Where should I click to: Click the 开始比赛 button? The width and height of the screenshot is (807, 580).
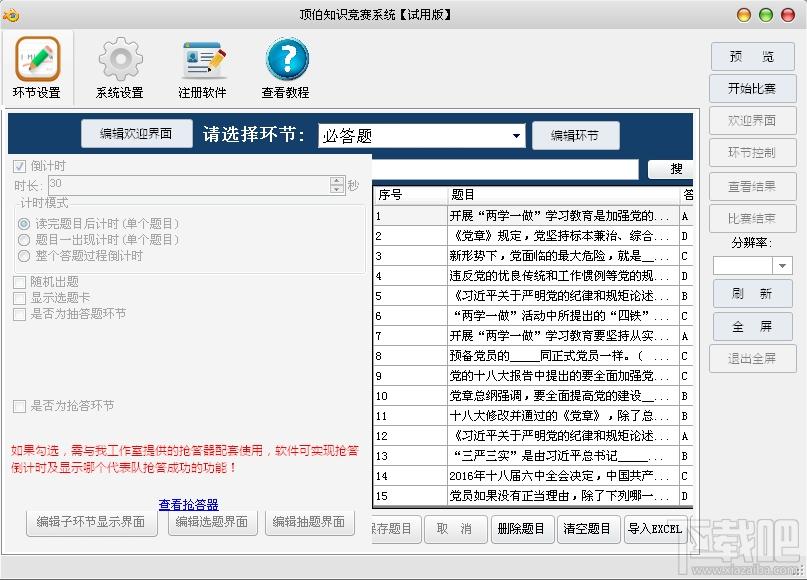pos(752,89)
